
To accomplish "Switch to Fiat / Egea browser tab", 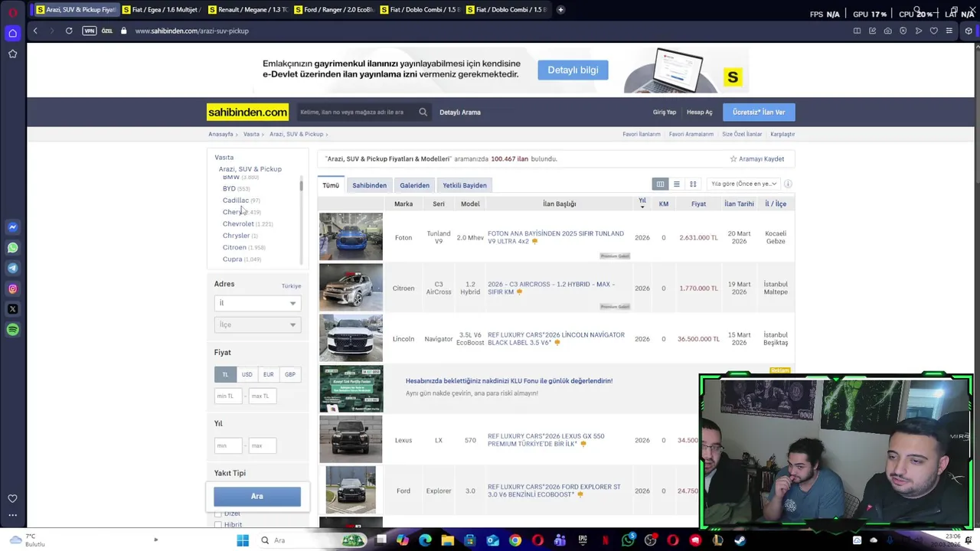I will tap(162, 10).
